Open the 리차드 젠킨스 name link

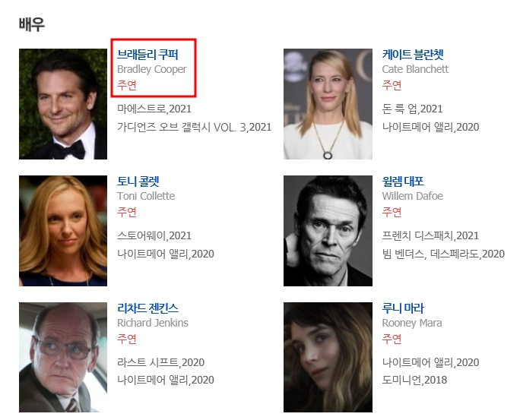pos(147,308)
